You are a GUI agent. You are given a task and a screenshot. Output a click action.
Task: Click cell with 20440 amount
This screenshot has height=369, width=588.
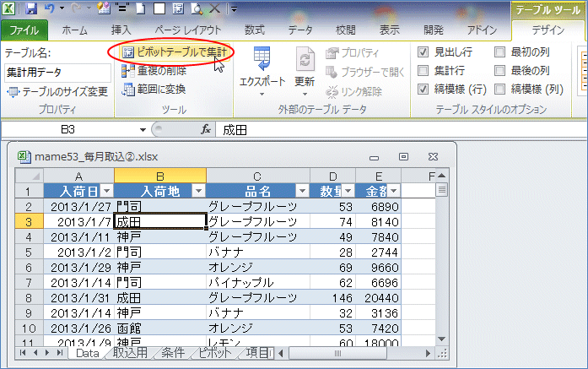378,298
